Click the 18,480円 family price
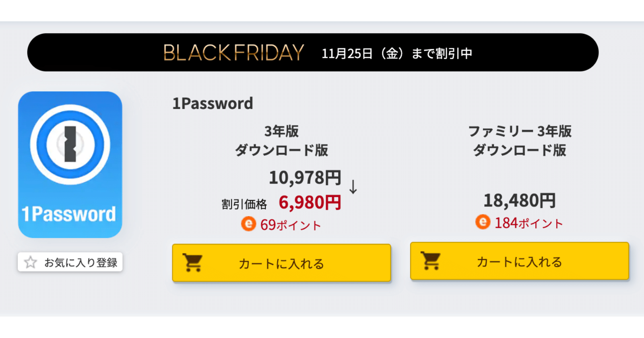 click(520, 200)
